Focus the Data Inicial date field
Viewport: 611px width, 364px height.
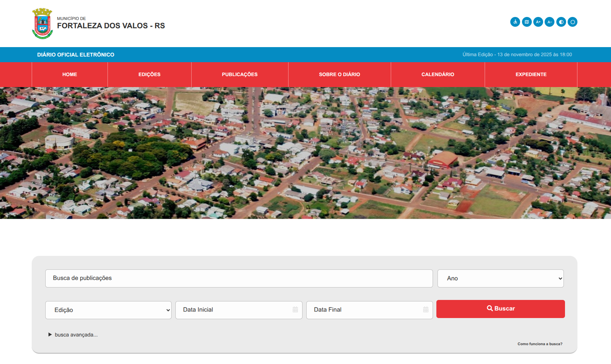[239, 310]
